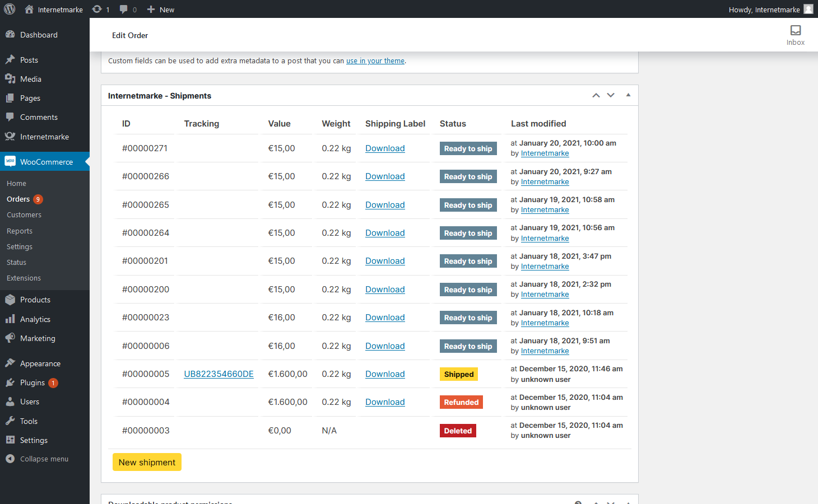
Task: Open Extensions in WooCommerce submenu
Action: click(x=24, y=278)
